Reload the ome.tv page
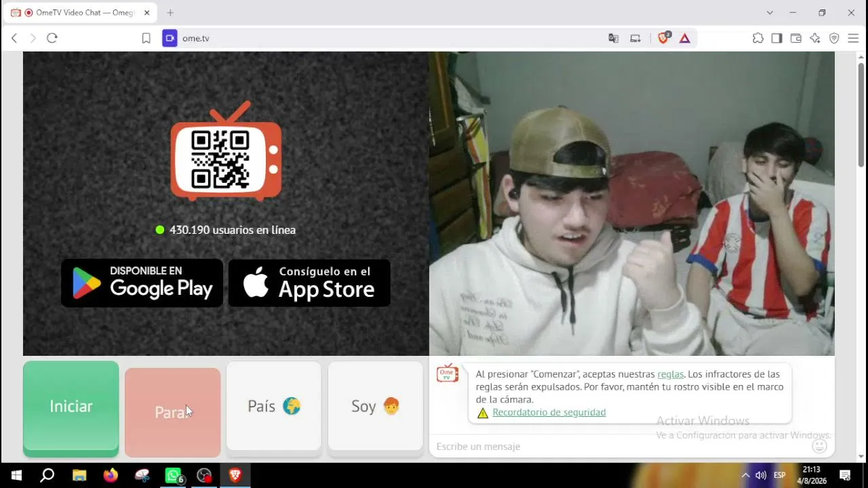The height and width of the screenshot is (488, 868). (52, 38)
